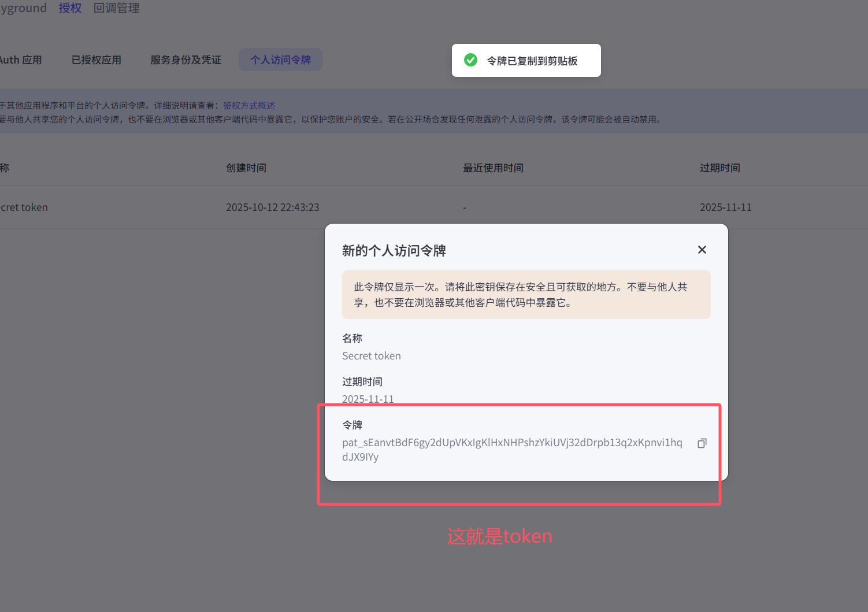
Task: Switch to the 已授权应用 tab
Action: pyautogui.click(x=97, y=60)
